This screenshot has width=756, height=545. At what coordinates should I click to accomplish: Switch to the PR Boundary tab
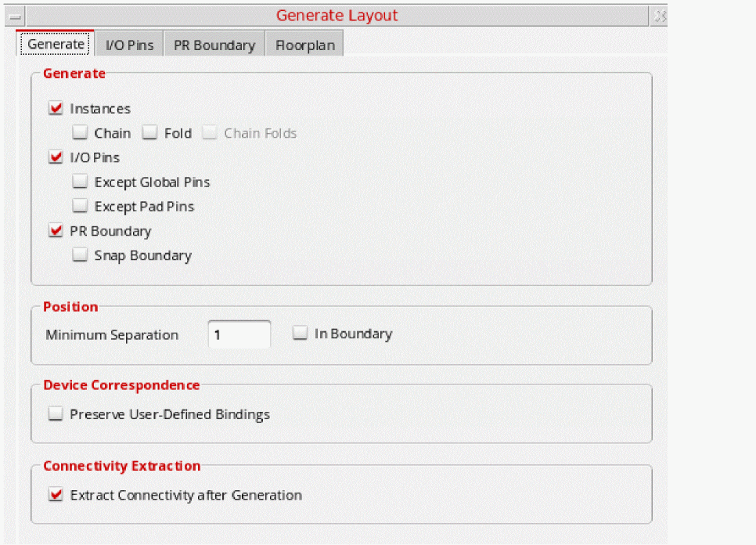coord(214,45)
